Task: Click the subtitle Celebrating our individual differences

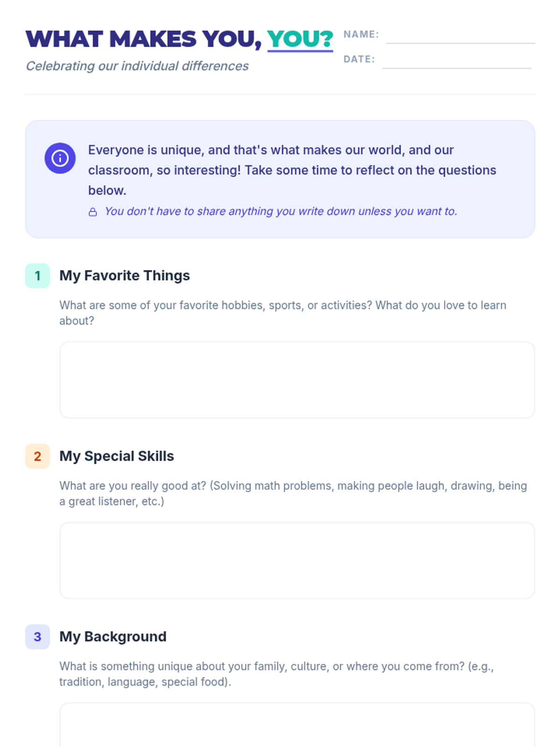Action: click(137, 66)
